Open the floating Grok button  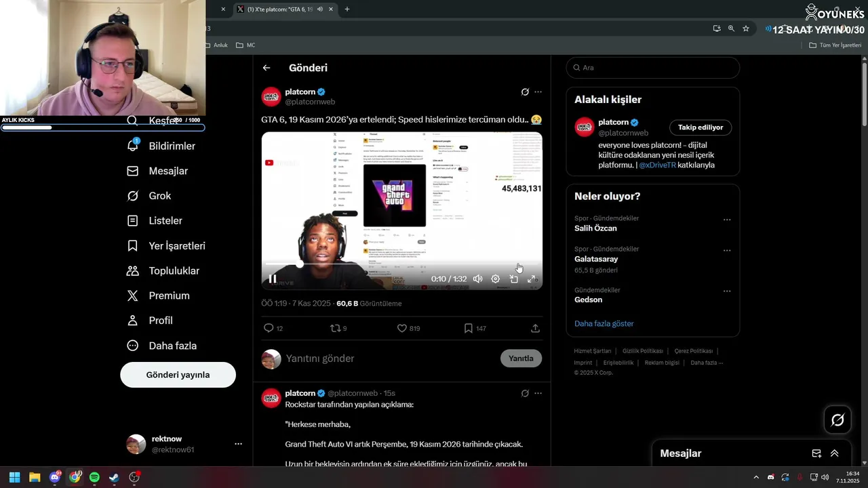(837, 420)
